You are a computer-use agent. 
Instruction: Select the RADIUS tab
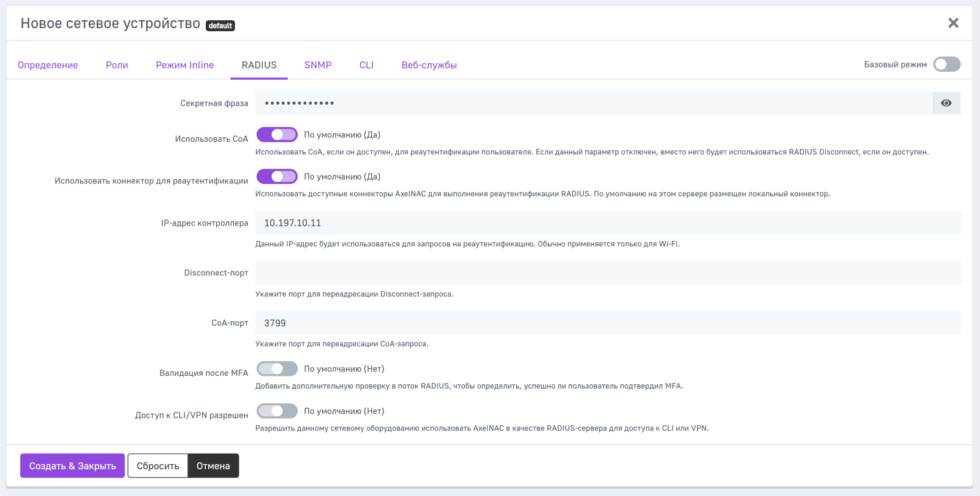pyautogui.click(x=259, y=65)
